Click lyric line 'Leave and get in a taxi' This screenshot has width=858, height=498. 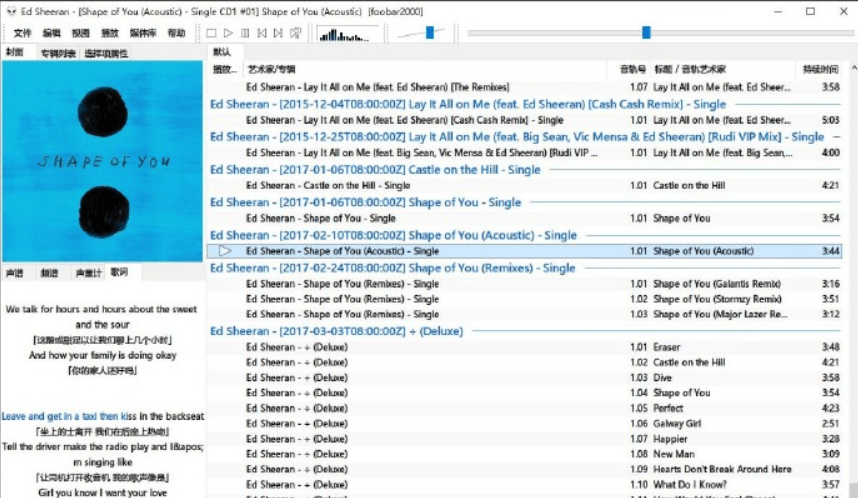tap(102, 416)
